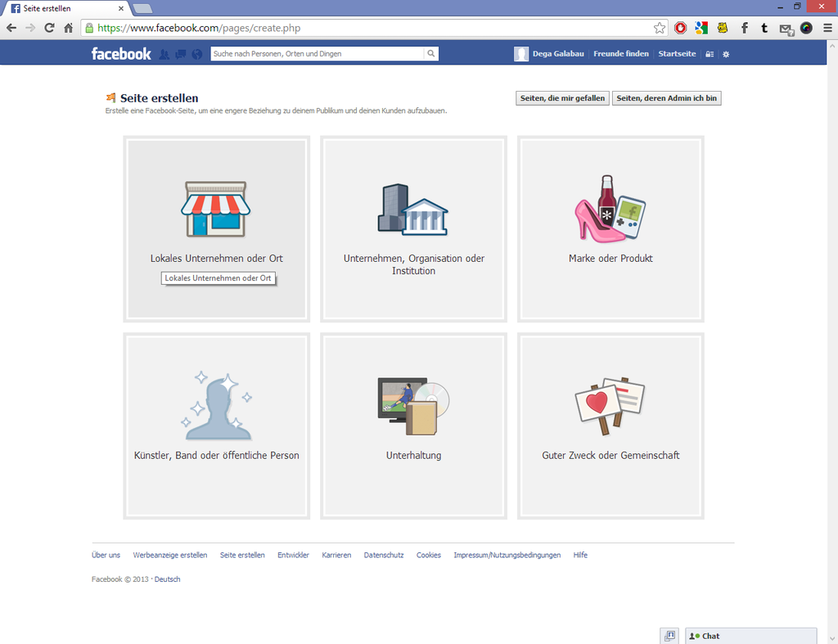
Task: Open Werbeanzeige erstellen footer link
Action: click(x=170, y=556)
